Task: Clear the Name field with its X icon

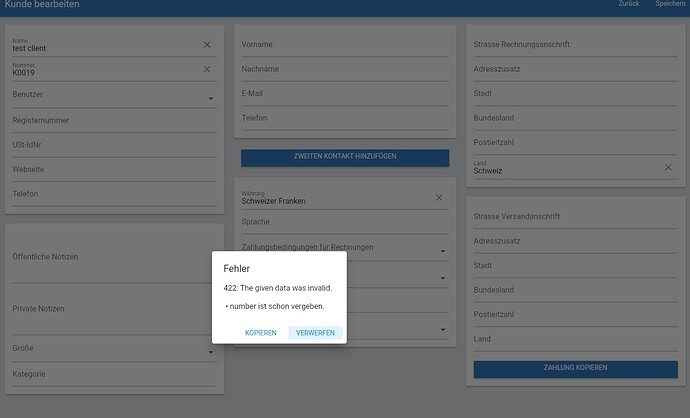Action: (x=207, y=45)
